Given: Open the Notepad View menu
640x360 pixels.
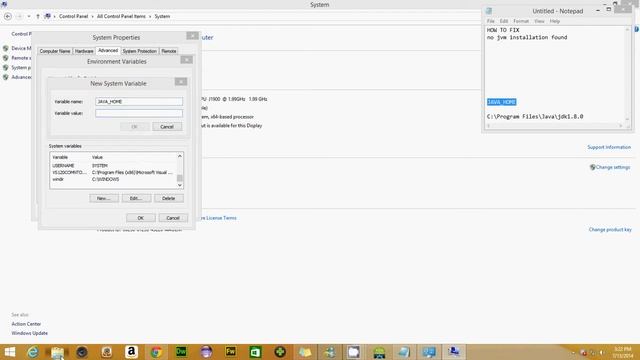Looking at the screenshot, I should (540, 21).
